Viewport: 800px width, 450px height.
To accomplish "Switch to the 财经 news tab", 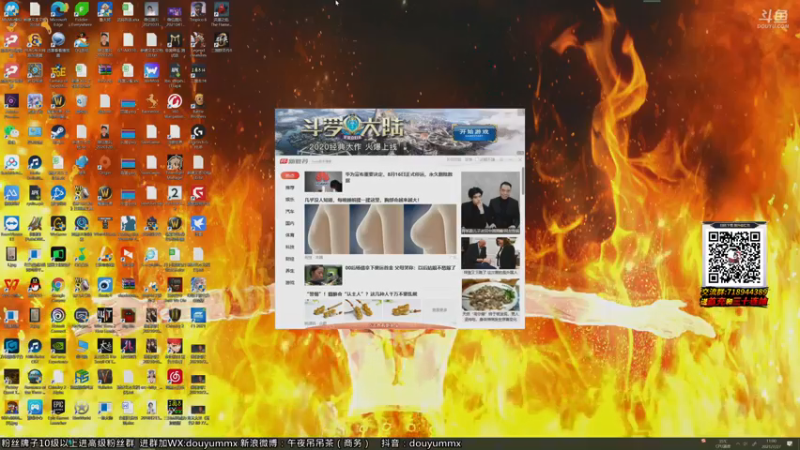I will 290,259.
